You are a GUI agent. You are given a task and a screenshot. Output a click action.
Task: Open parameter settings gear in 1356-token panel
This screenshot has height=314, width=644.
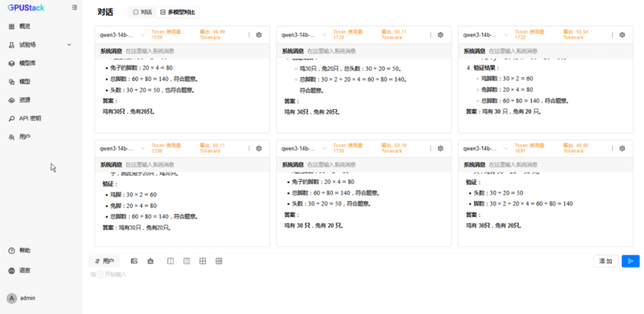point(259,148)
